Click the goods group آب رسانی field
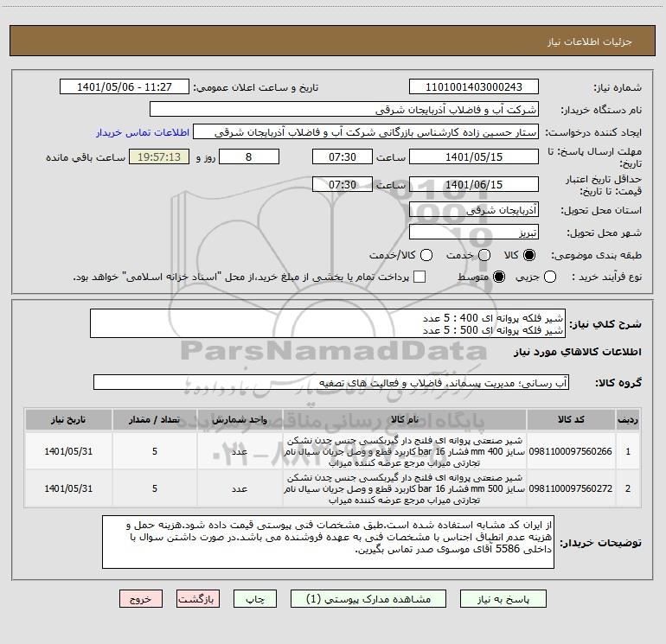The height and width of the screenshot is (644, 666). (x=331, y=382)
